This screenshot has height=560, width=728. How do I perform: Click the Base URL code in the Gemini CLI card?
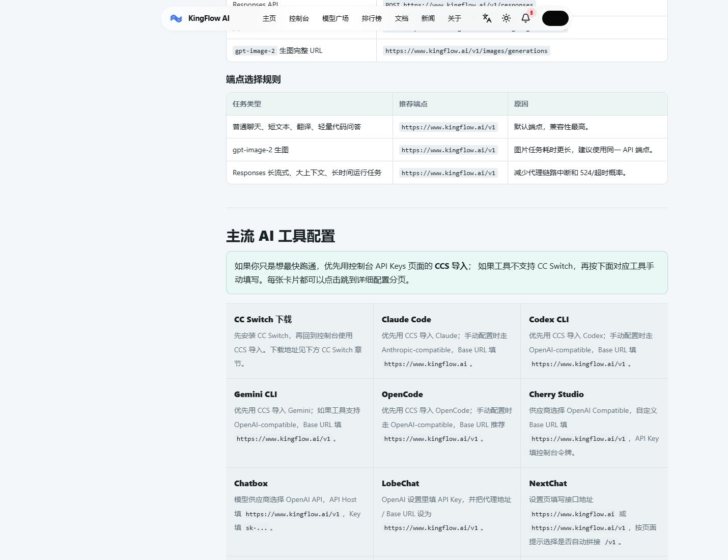[284, 439]
